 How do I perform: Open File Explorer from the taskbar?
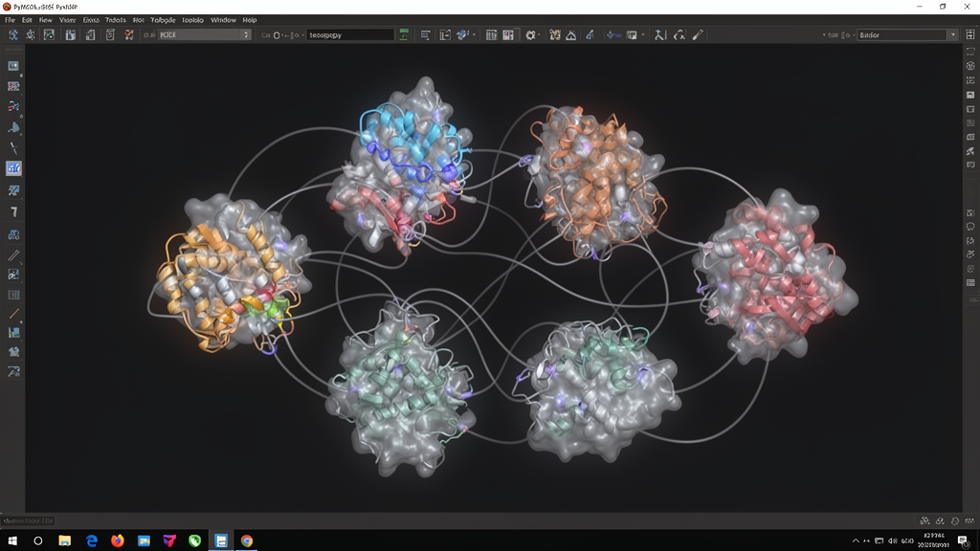(x=65, y=541)
